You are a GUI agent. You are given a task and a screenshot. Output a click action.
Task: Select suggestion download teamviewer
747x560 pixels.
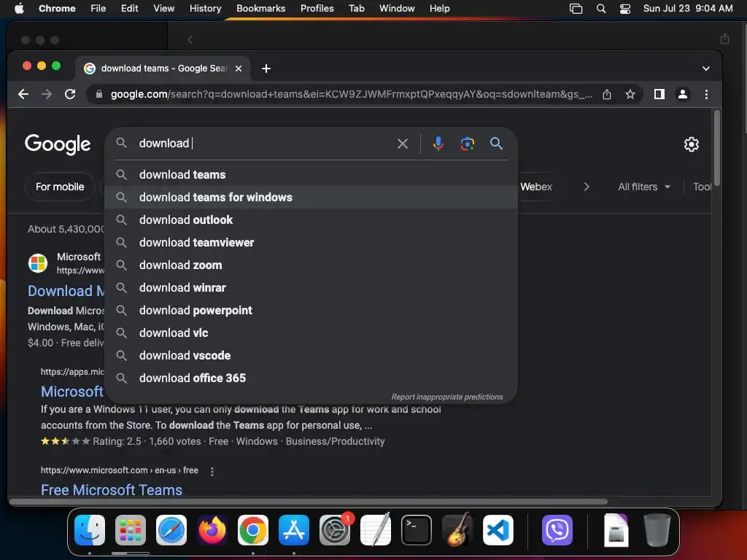click(x=311, y=242)
